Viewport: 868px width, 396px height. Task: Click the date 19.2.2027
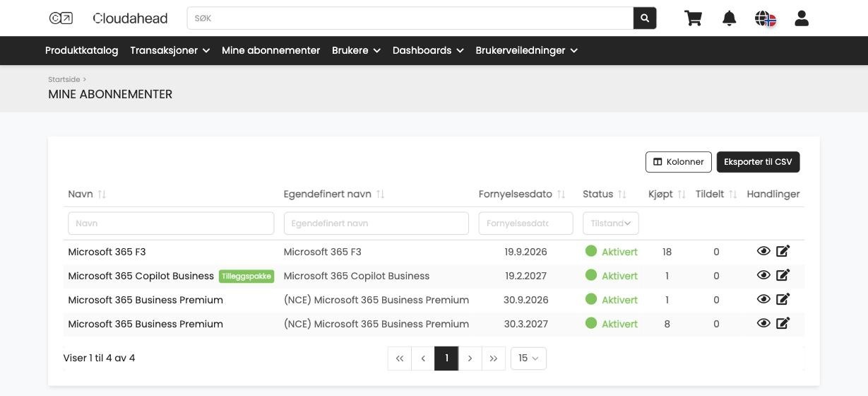[526, 276]
